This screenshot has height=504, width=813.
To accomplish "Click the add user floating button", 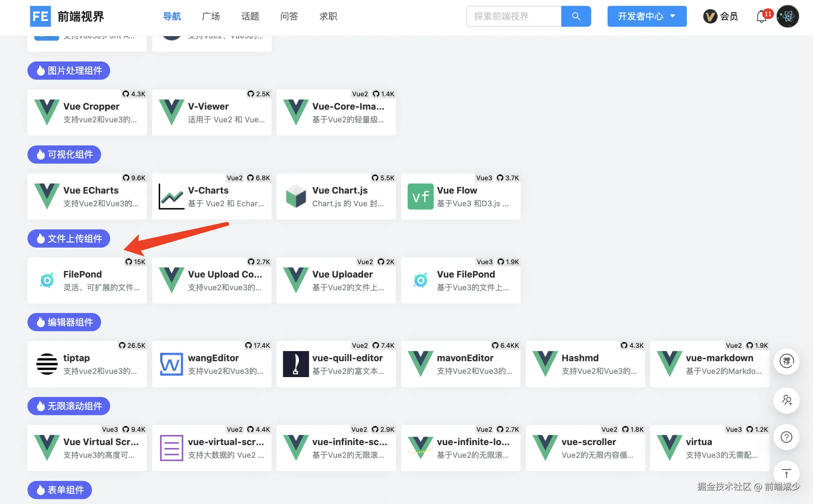I will [786, 400].
